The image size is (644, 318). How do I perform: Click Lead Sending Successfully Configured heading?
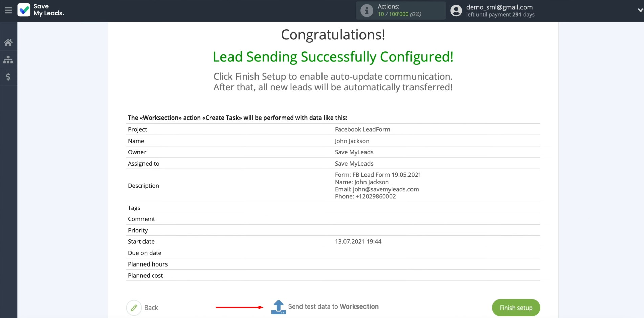click(x=333, y=57)
